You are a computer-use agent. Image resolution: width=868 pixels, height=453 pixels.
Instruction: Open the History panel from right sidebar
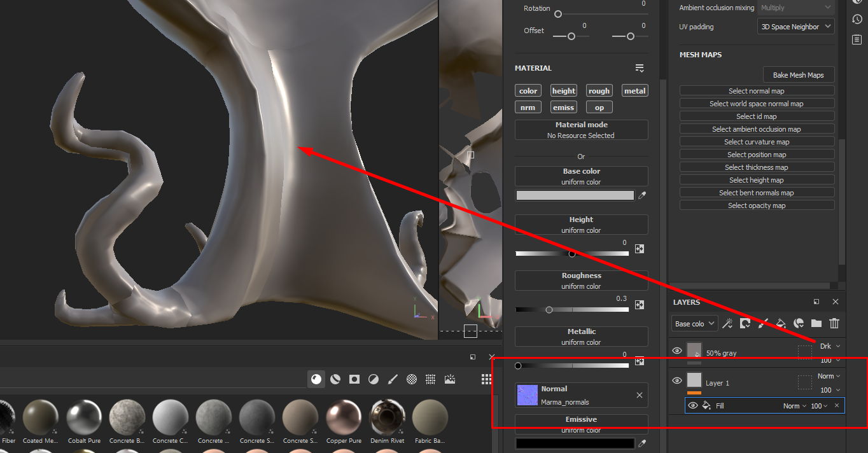tap(857, 19)
